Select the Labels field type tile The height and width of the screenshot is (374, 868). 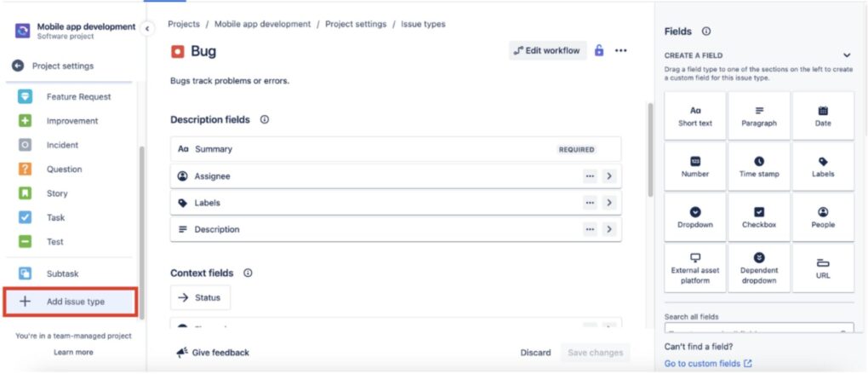(823, 167)
